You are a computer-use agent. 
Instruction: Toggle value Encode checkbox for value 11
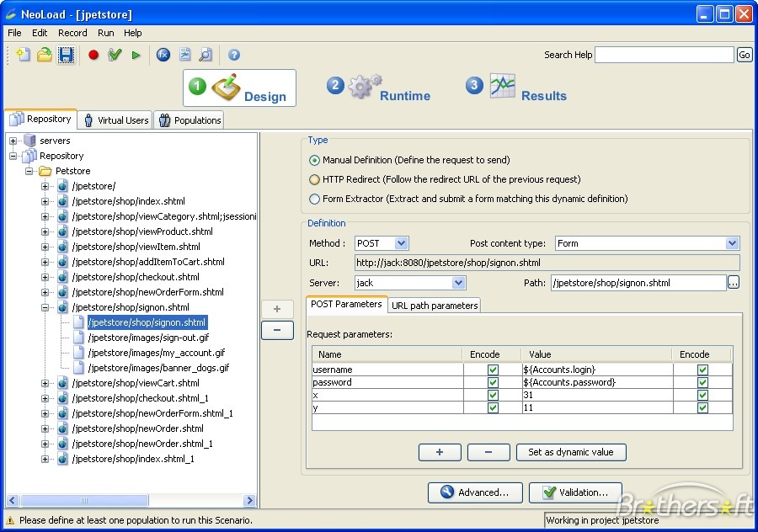(702, 407)
